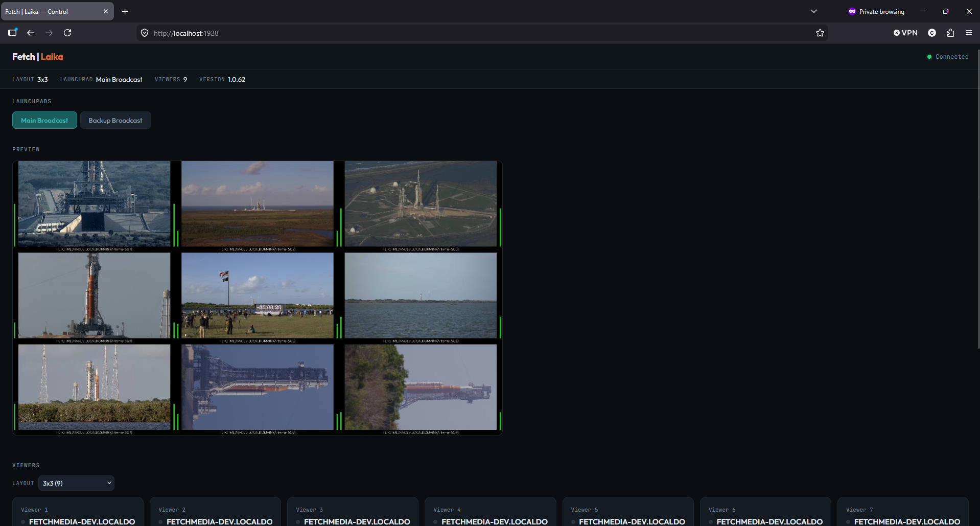Screen dimensions: 980x526
Task: Click Viewer 1 status indicator dot
Action: (22, 522)
